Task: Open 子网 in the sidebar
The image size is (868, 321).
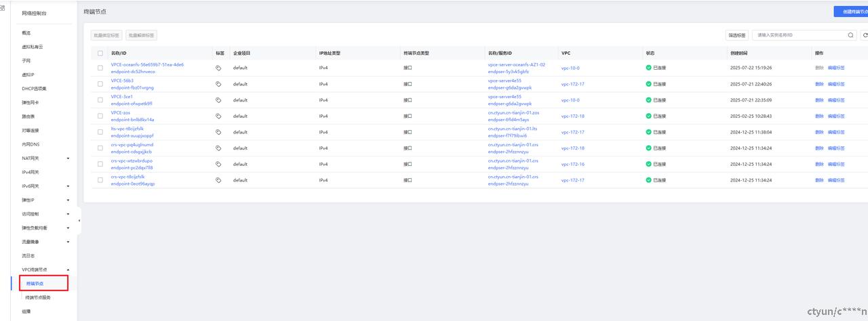Action: pos(26,60)
